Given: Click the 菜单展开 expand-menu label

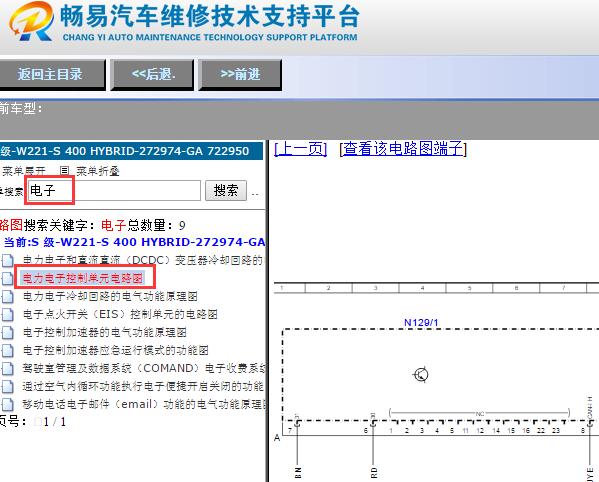Looking at the screenshot, I should click(x=24, y=171).
